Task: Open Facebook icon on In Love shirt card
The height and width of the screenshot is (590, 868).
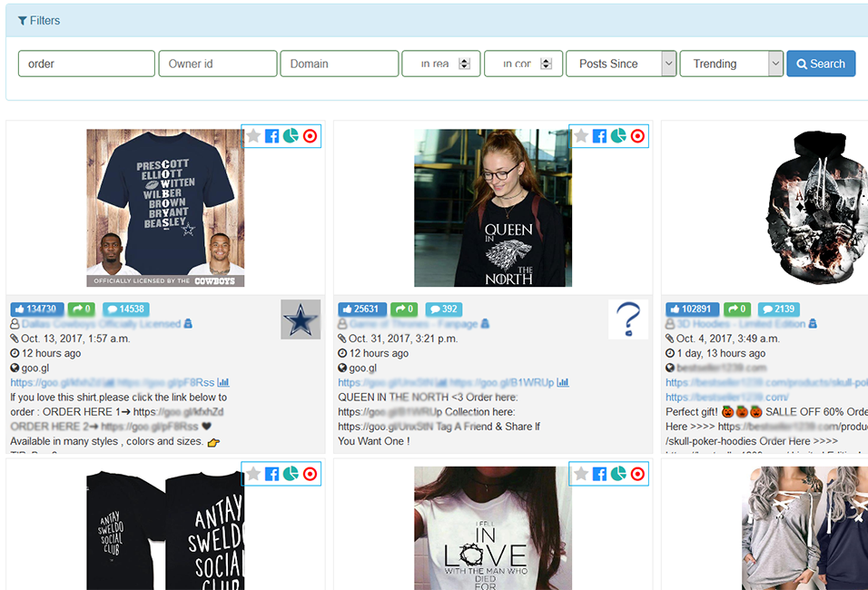Action: (599, 474)
